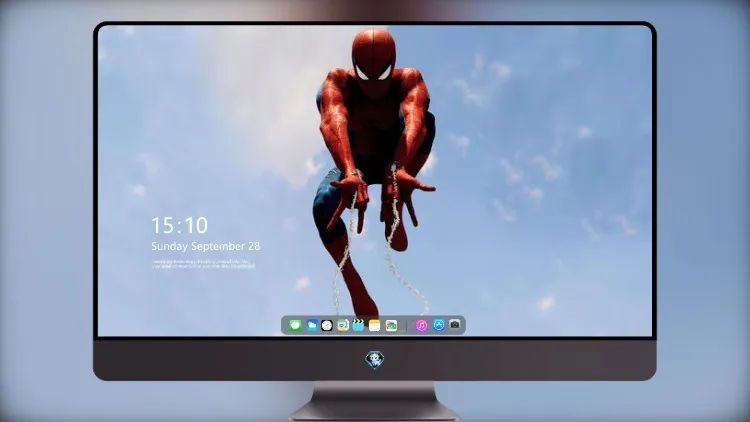
Task: Open the Camera app in the dock
Action: click(x=455, y=325)
